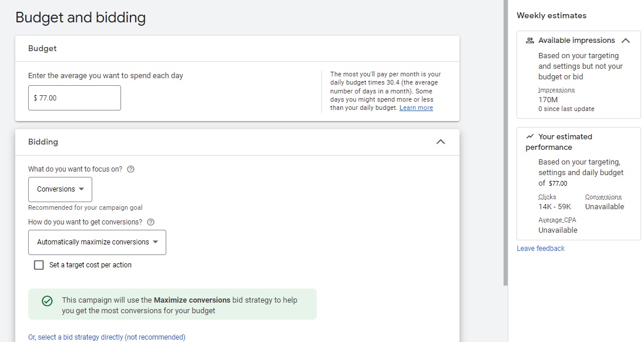The height and width of the screenshot is (342, 644).
Task: Open the Conversions focus dropdown
Action: 60,189
